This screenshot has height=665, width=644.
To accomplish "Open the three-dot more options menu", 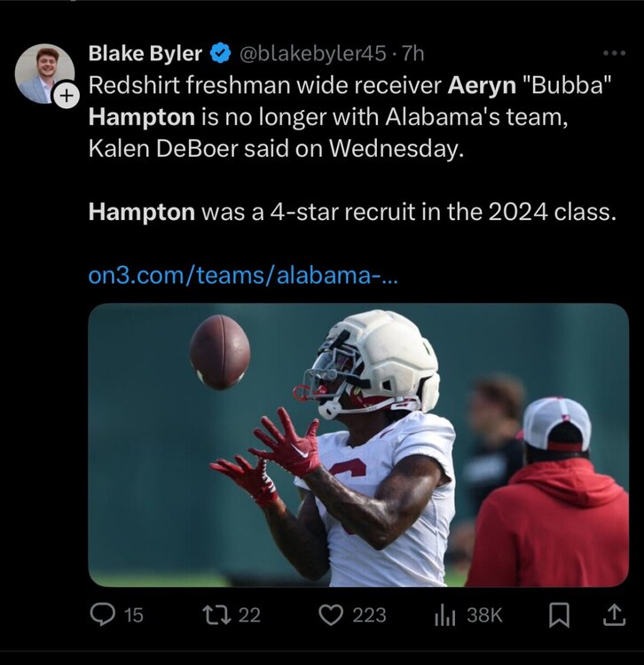I will 614,53.
